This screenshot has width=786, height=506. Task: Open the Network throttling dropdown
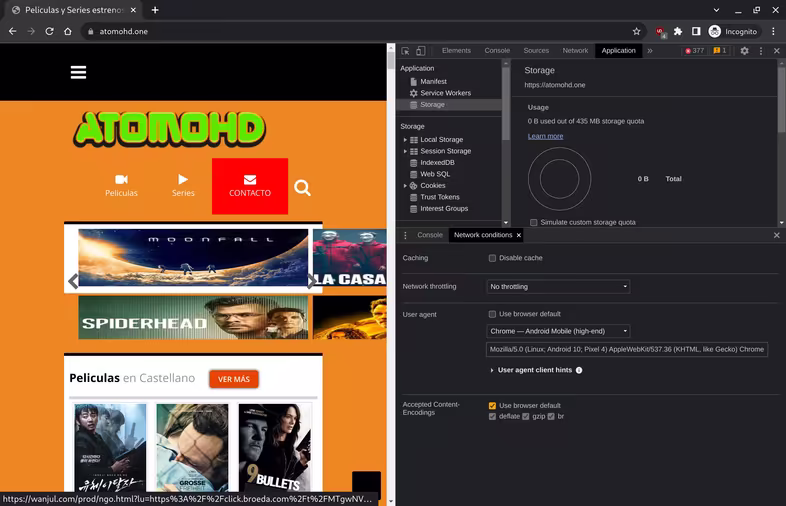[x=558, y=286]
